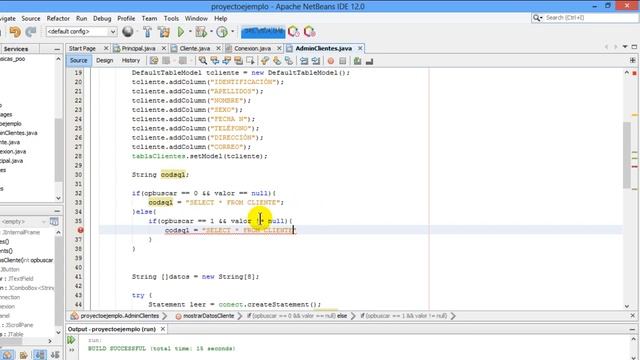The height and width of the screenshot is (360, 640).
Task: Open the Run Project dropdown arrow
Action: click(x=190, y=31)
